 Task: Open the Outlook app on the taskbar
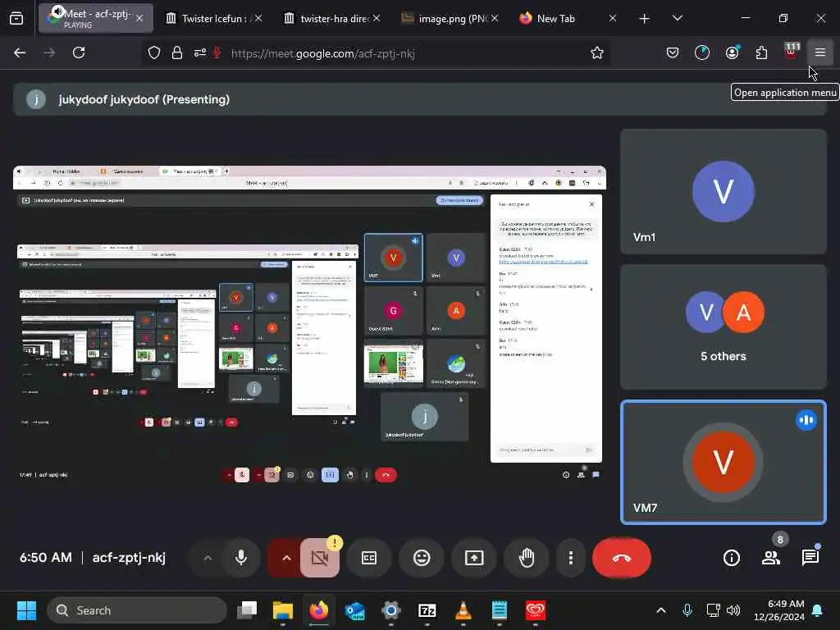(x=354, y=610)
